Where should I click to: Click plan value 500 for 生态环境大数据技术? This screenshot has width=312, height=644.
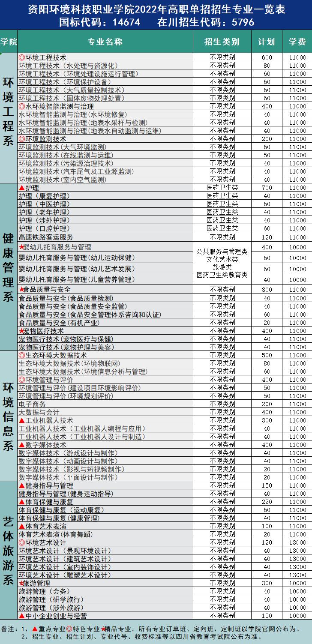(x=267, y=356)
